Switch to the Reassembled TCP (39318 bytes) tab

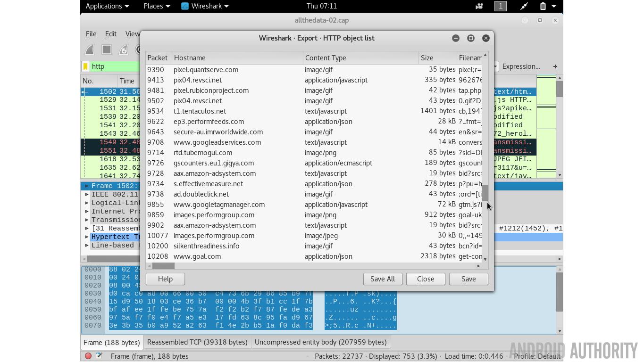click(197, 342)
